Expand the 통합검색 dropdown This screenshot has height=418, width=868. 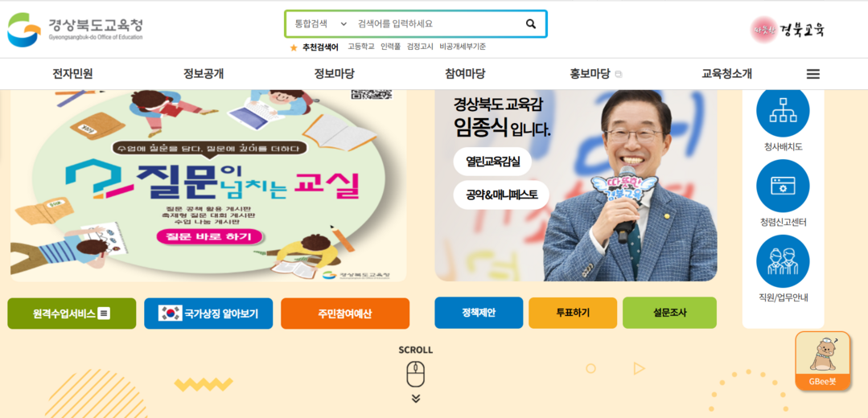320,24
